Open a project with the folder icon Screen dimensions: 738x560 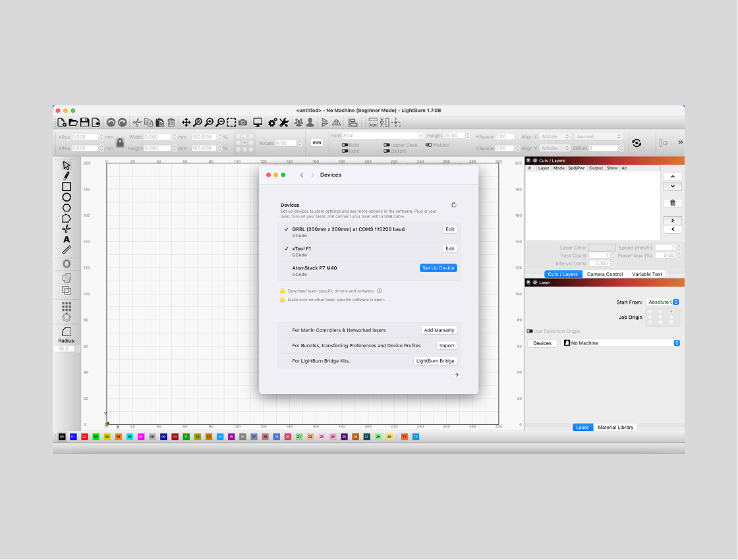[73, 123]
